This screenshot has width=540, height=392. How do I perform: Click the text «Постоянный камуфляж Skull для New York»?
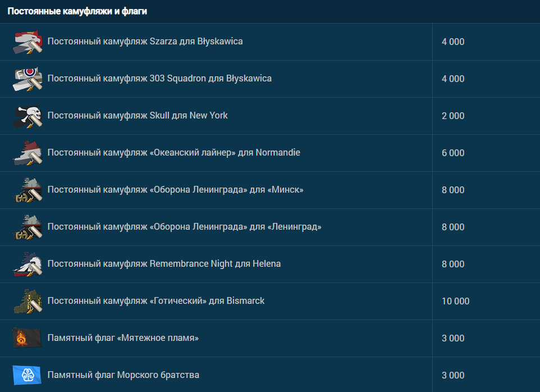138,116
